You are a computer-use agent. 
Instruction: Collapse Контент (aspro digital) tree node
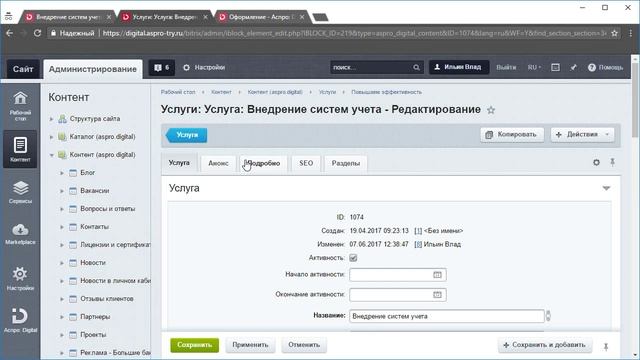(51, 155)
